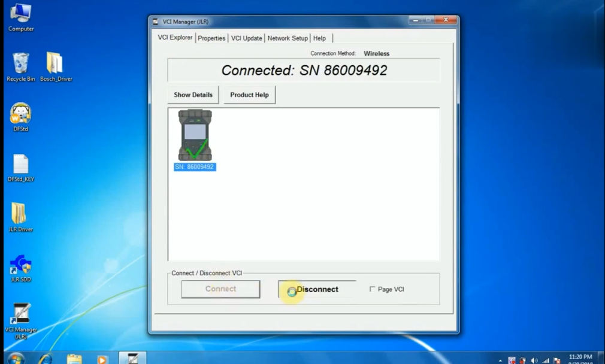Show hidden system tray icons arrow
Viewport: 605px width, 364px height.
coord(500,361)
